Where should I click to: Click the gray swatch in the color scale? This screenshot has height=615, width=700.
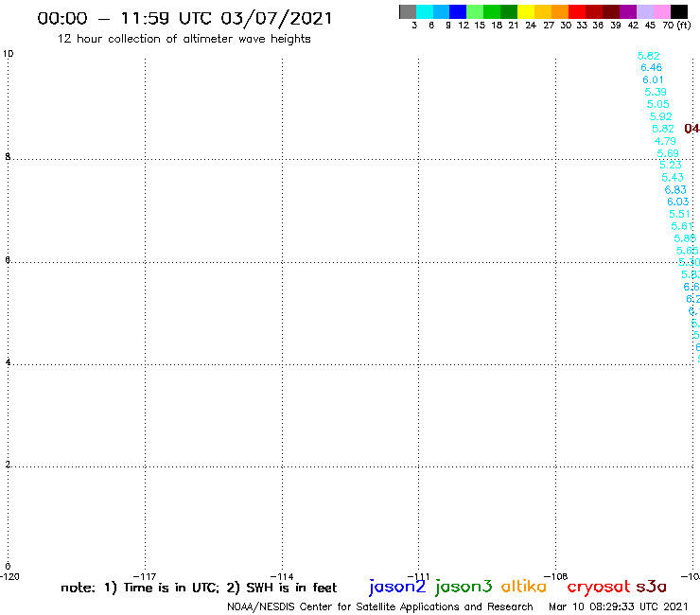(408, 11)
